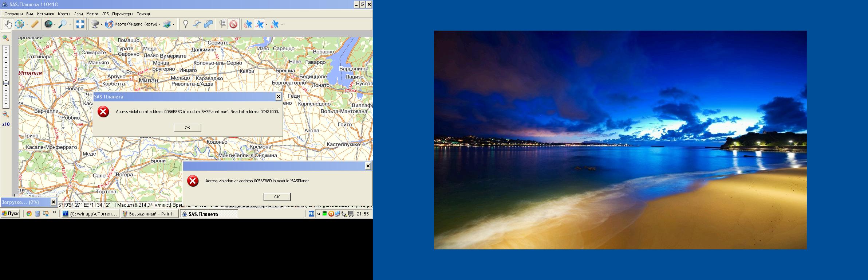Click the add polygon tool icon
Screen dimensions: 868x280
[208, 24]
